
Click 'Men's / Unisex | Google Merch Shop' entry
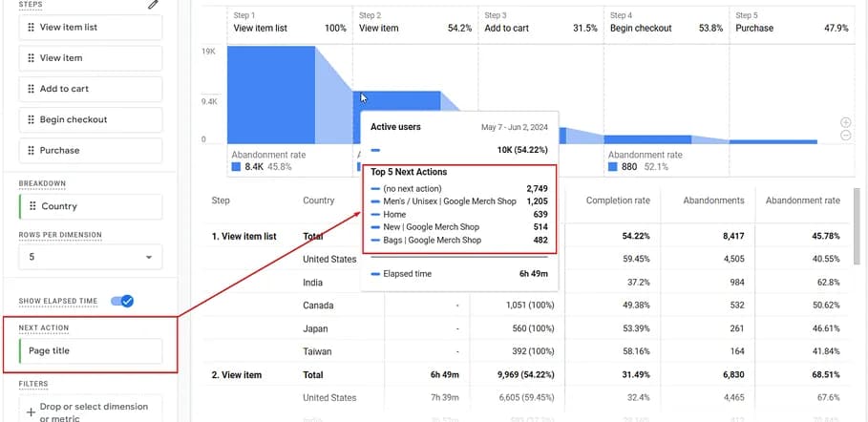click(450, 201)
